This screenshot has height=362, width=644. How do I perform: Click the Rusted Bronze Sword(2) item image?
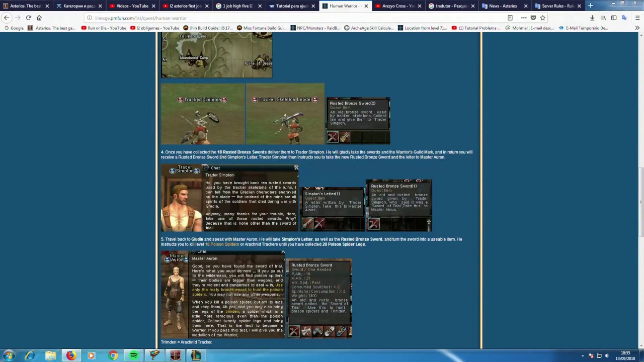(x=358, y=121)
